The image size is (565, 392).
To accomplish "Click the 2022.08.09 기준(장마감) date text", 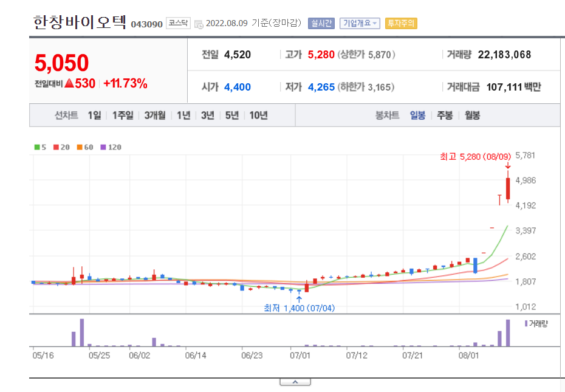I will pos(253,23).
